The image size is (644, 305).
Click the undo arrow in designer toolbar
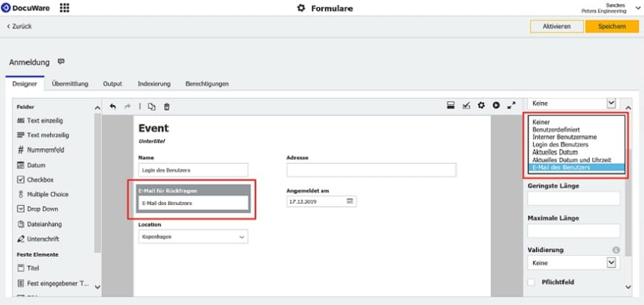pyautogui.click(x=112, y=106)
